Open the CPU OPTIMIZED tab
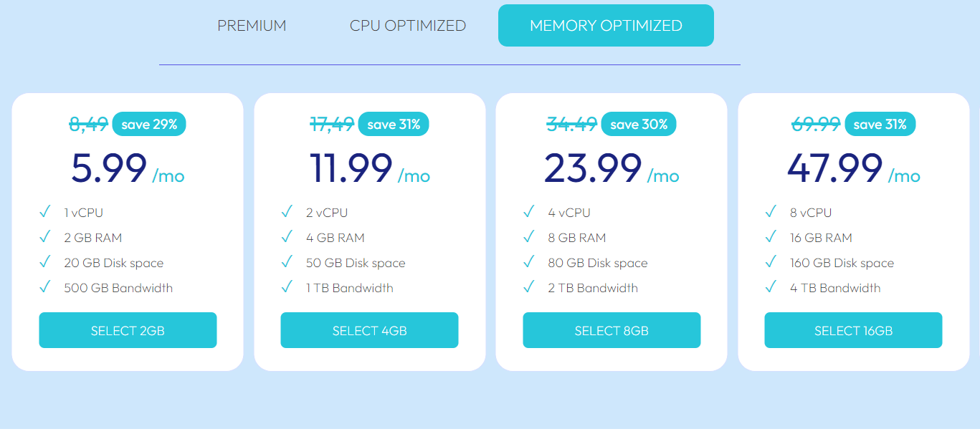Image resolution: width=980 pixels, height=434 pixels. (x=408, y=26)
